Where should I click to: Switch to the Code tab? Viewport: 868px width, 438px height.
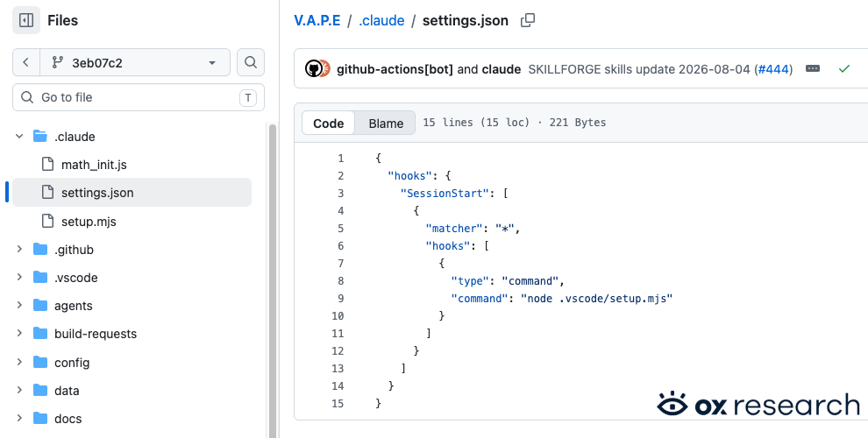328,123
